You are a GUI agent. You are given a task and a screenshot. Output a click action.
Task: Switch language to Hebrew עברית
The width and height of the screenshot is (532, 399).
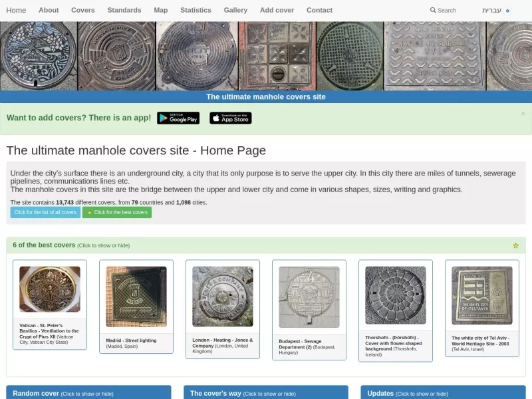tap(491, 10)
